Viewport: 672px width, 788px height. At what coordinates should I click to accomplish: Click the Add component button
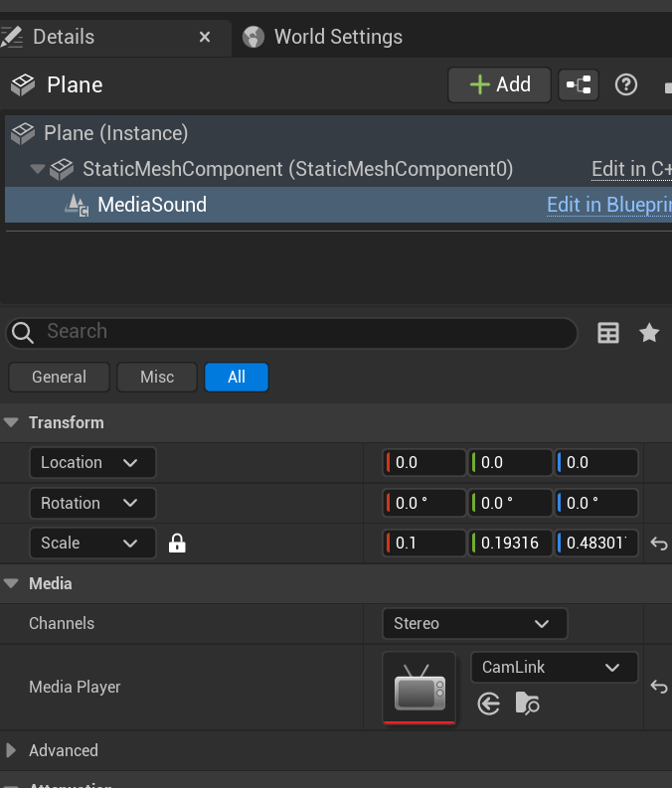(x=499, y=84)
